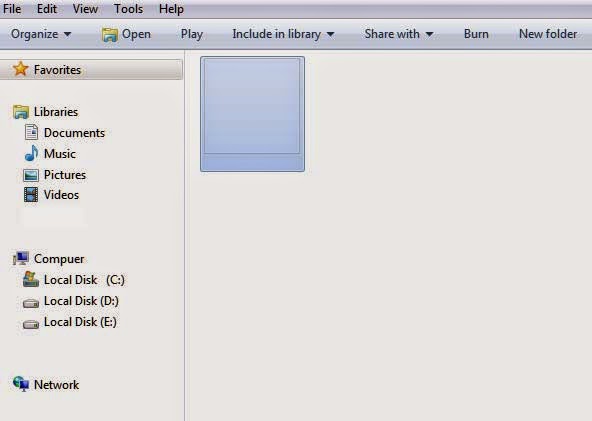
Task: Expand the Organize dropdown
Action: tap(41, 34)
